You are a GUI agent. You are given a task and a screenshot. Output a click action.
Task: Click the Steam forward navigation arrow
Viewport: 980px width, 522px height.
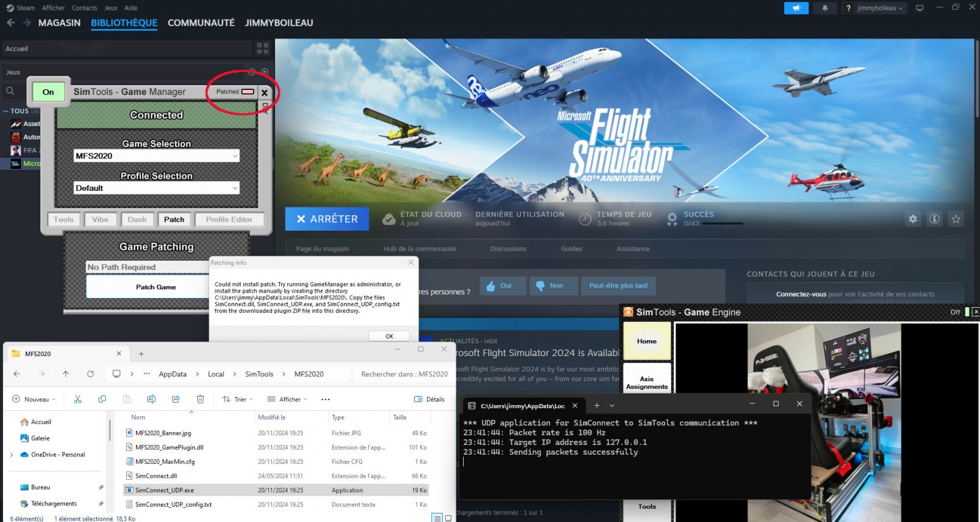point(27,23)
